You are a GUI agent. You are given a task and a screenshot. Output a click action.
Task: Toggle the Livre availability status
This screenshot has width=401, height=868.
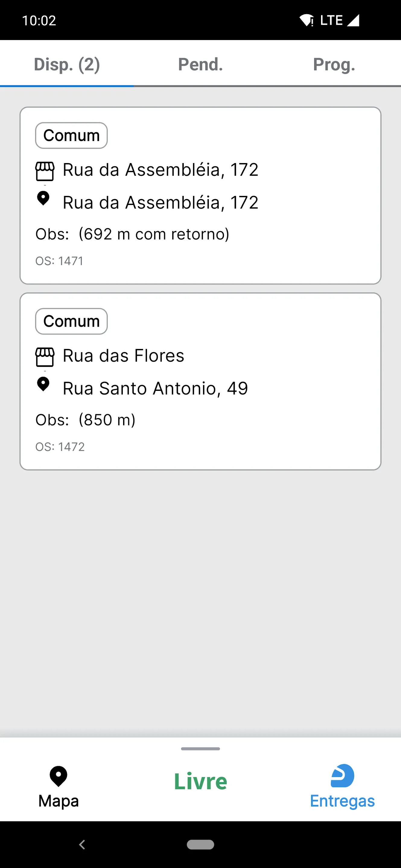click(x=200, y=782)
